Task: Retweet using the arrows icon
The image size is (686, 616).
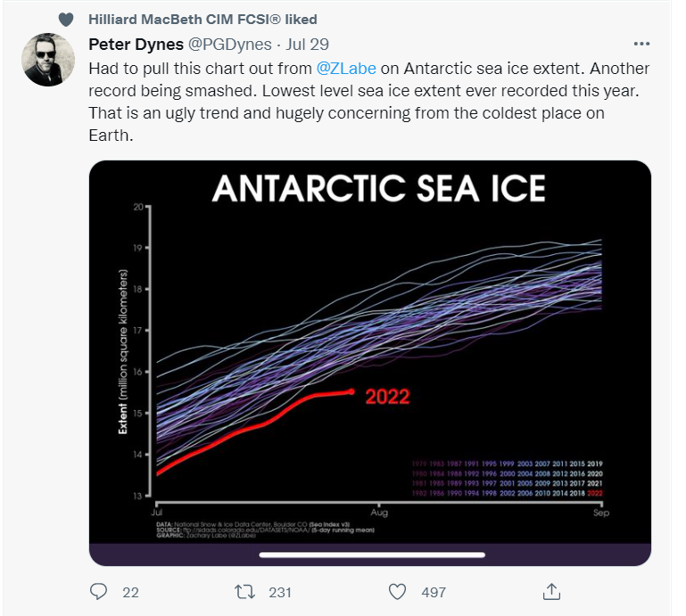Action: pyautogui.click(x=244, y=592)
